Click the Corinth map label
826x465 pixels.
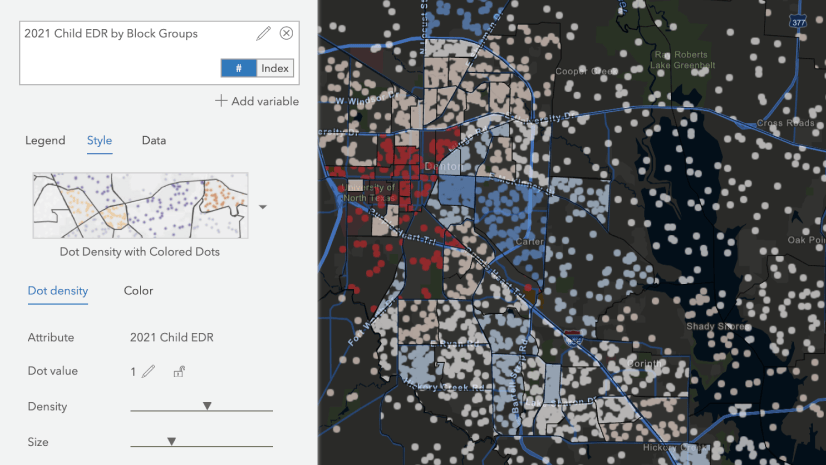click(644, 364)
